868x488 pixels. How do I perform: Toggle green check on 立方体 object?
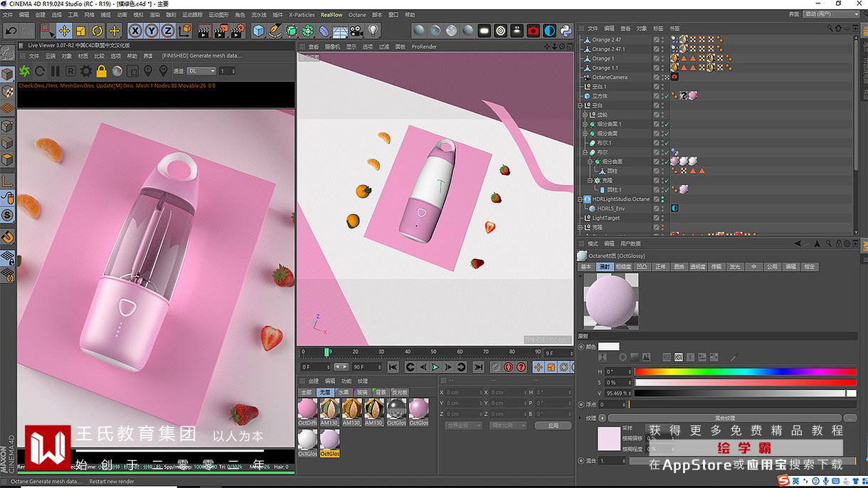coord(665,96)
